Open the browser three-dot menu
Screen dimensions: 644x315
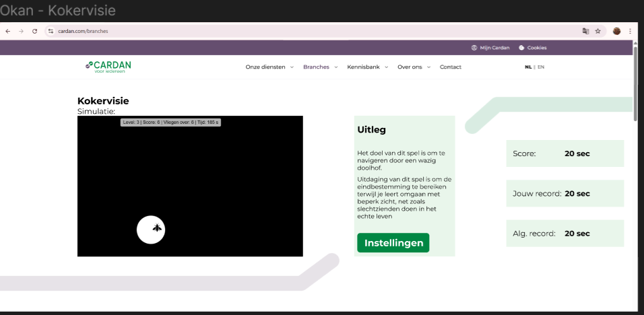pos(631,31)
